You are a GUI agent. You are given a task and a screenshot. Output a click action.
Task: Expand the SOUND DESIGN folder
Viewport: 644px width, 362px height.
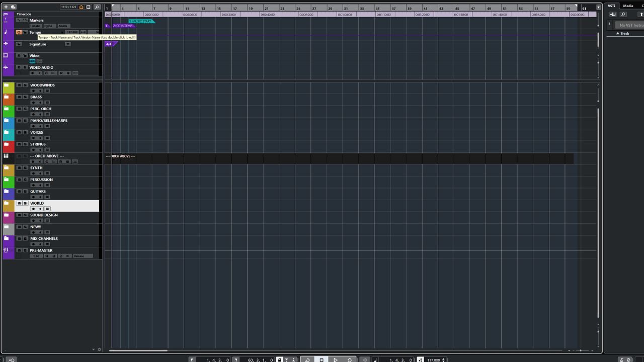(6, 215)
